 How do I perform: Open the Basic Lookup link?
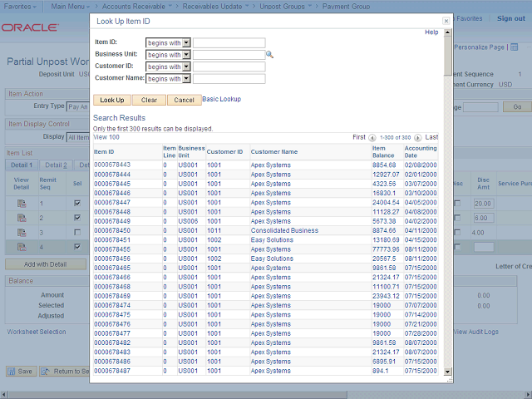coord(221,99)
